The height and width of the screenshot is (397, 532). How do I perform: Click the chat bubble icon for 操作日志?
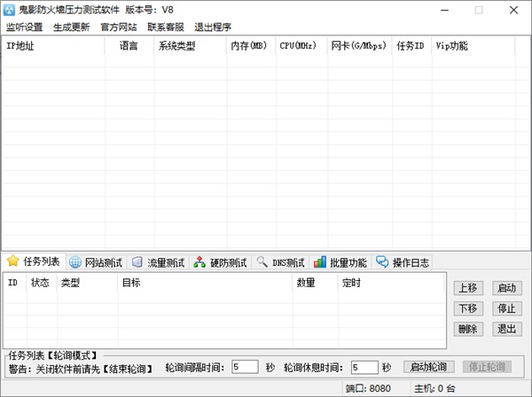click(x=382, y=262)
